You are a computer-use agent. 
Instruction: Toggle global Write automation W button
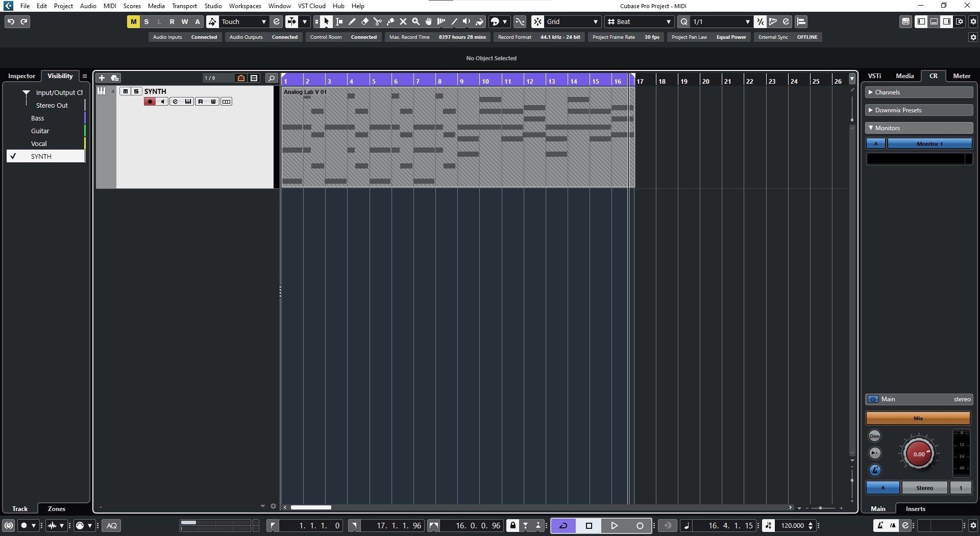coord(185,21)
